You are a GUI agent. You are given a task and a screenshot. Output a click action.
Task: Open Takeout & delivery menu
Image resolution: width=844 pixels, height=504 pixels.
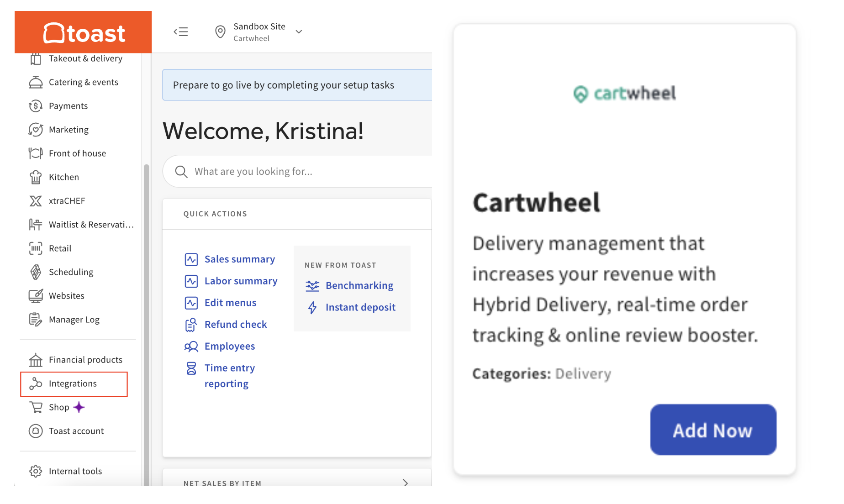[85, 58]
